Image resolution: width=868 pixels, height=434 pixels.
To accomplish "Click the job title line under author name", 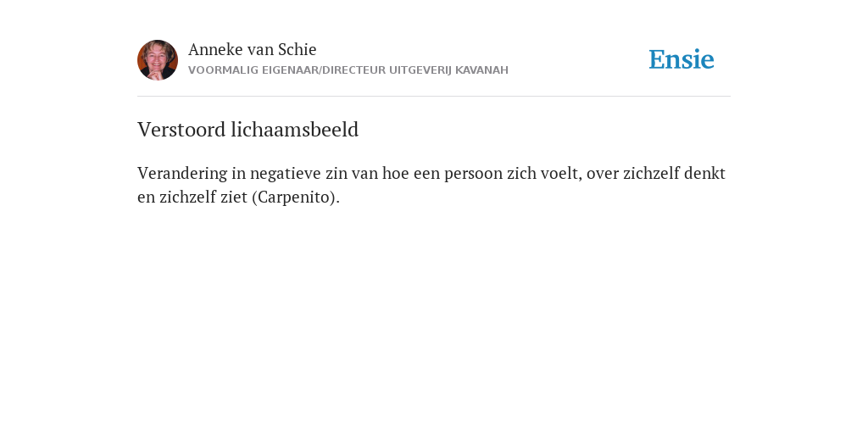I will pos(348,70).
